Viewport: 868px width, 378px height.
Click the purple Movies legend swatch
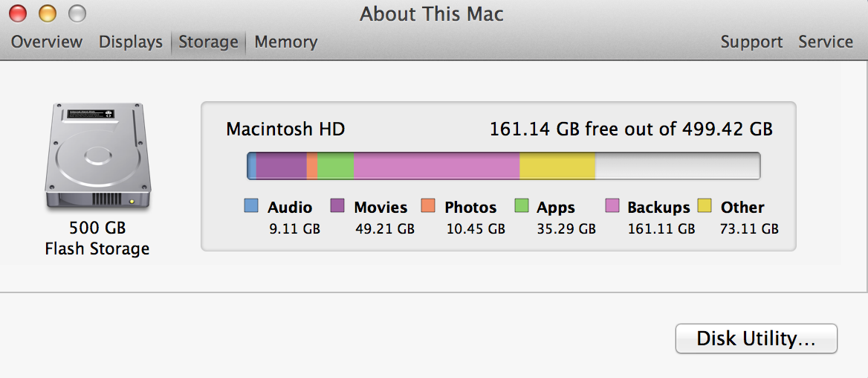pyautogui.click(x=337, y=205)
